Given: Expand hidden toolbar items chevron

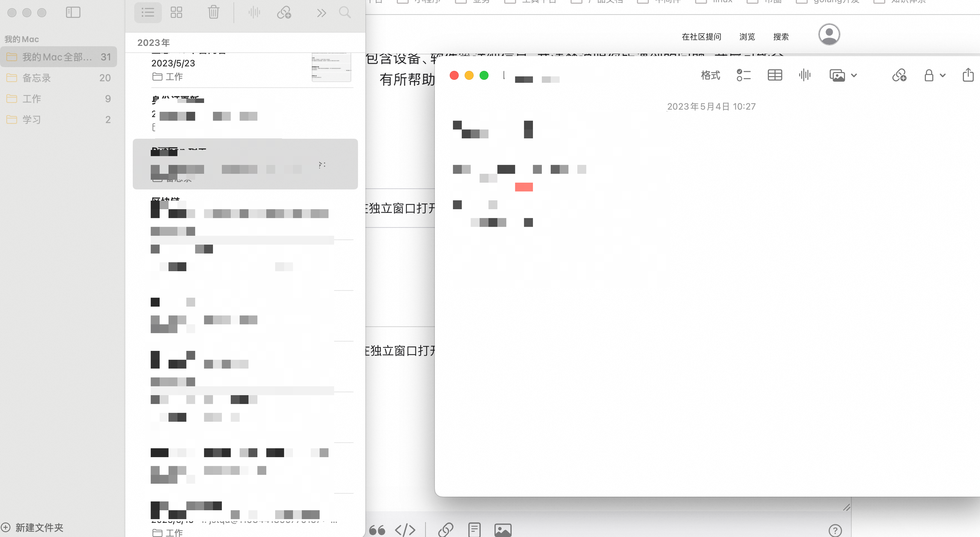Looking at the screenshot, I should (321, 13).
